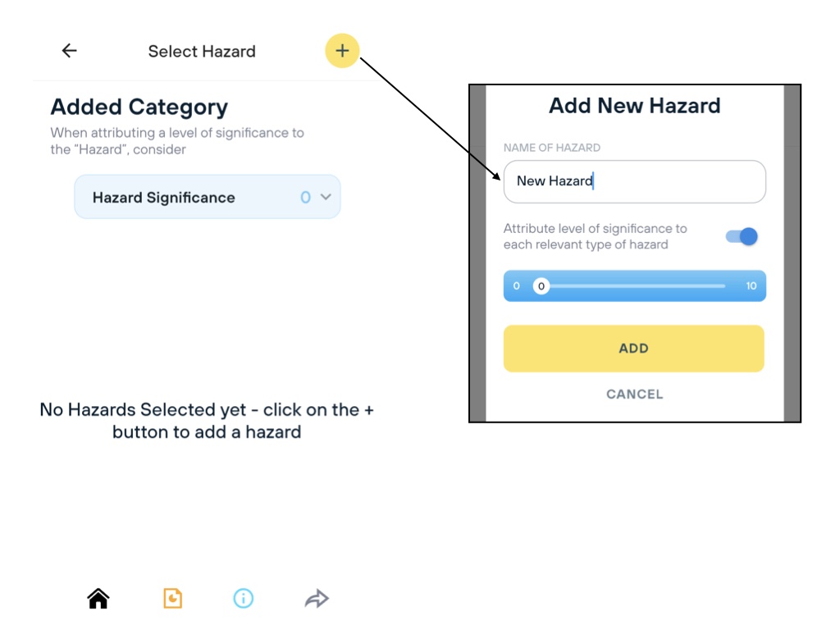Image resolution: width=840 pixels, height=630 pixels.
Task: Tap the yellow plus button
Action: (x=342, y=51)
